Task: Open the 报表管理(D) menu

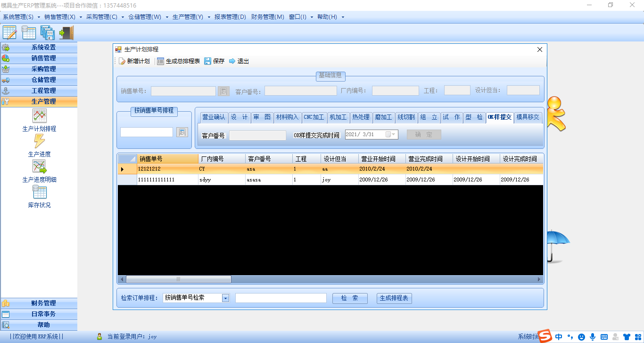Action: [230, 17]
